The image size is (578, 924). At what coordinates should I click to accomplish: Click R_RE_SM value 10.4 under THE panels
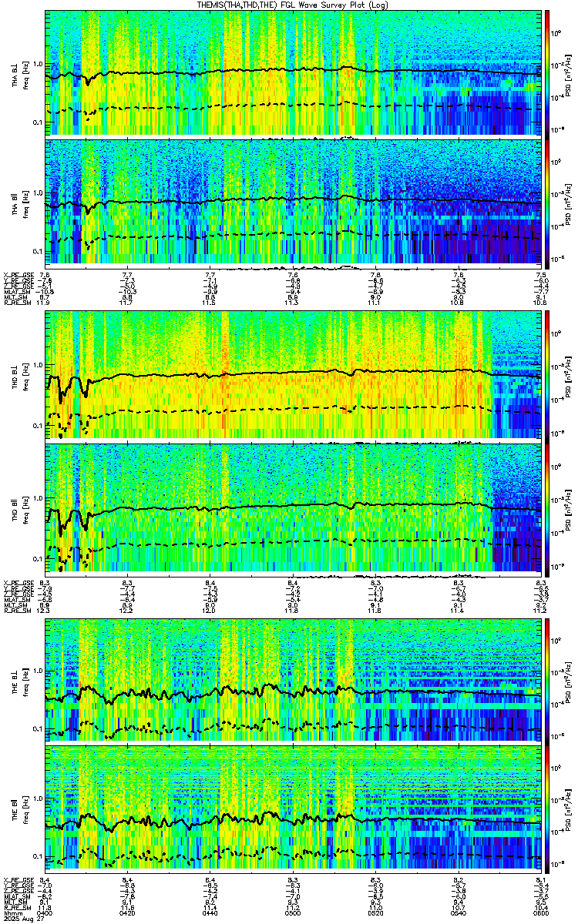[x=539, y=909]
